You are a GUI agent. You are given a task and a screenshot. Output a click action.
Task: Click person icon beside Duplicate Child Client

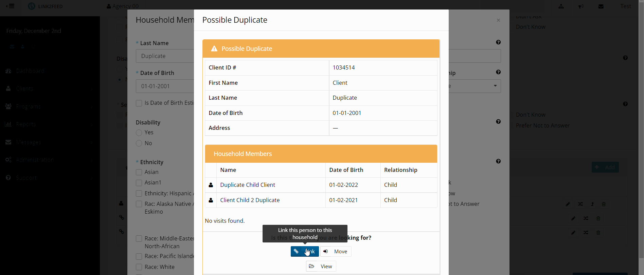(211, 185)
